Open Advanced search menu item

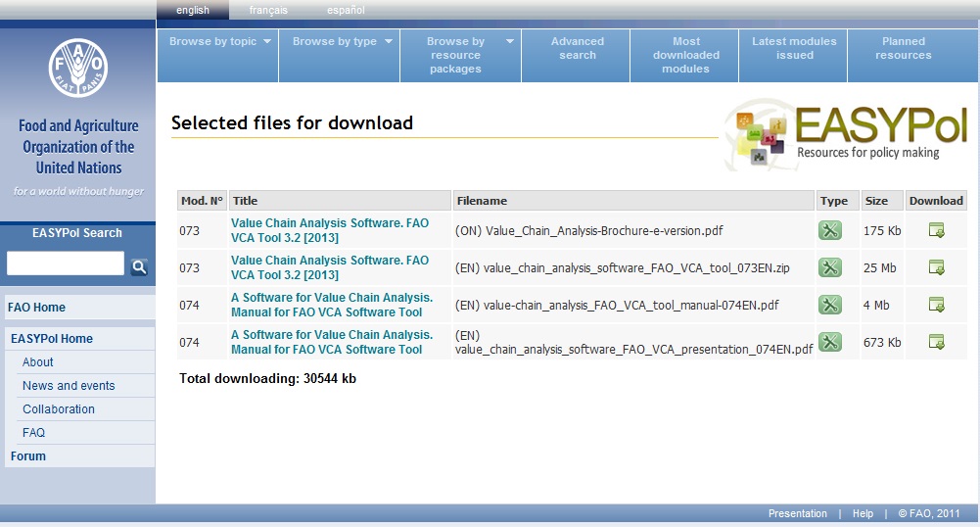point(577,49)
